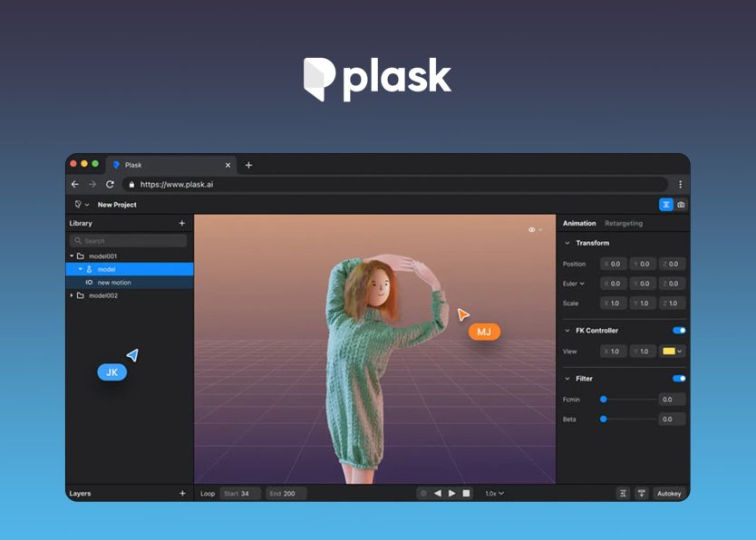Reload the page in browser

point(110,184)
